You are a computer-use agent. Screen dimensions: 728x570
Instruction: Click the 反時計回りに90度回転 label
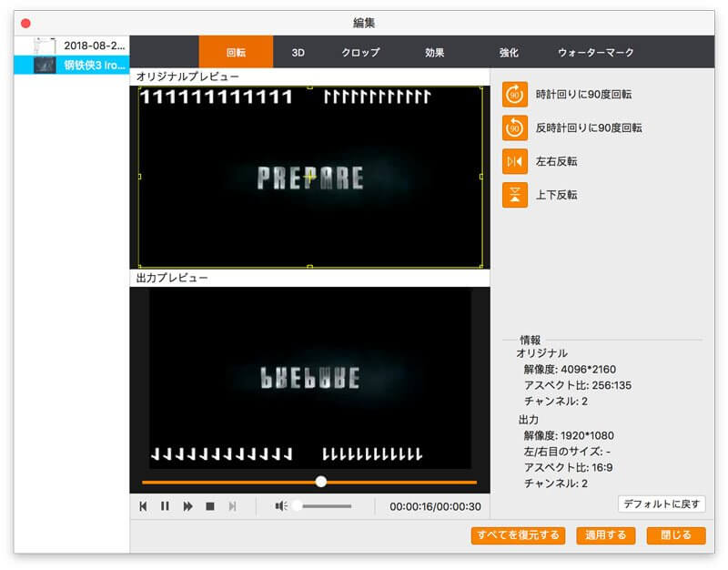589,128
